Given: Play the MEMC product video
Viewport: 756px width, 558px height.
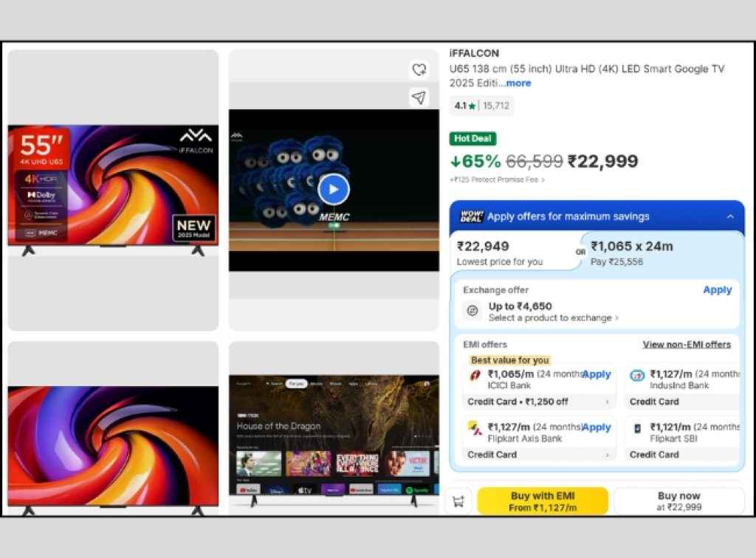Looking at the screenshot, I should 333,190.
